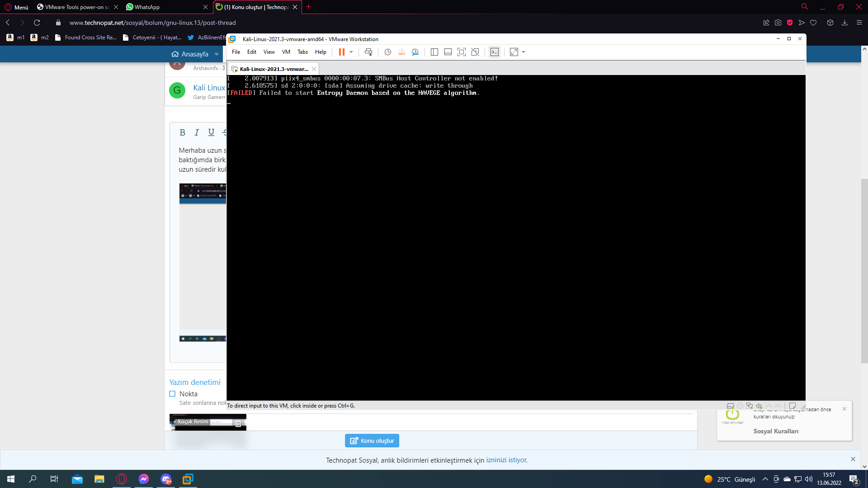
Task: Click the Konu oluştur button
Action: [372, 441]
